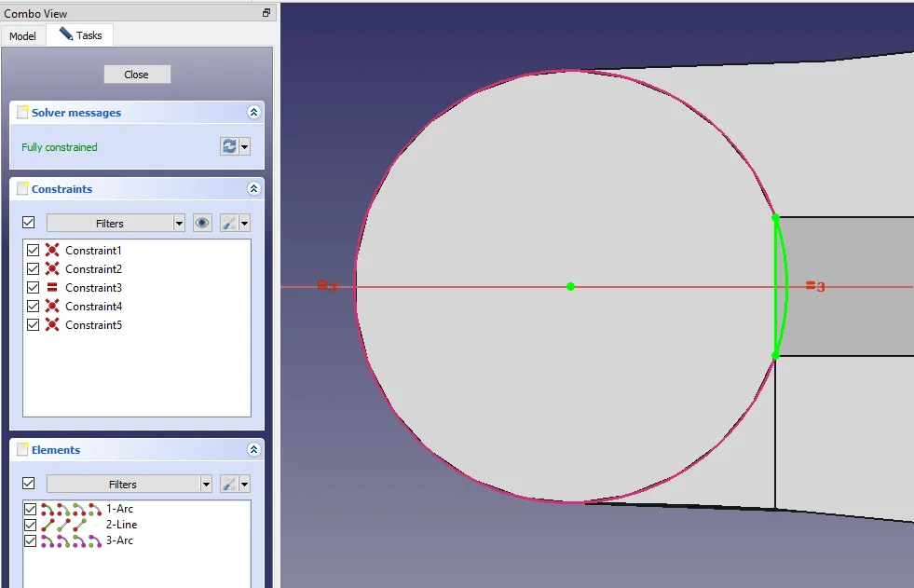Screen dimensions: 914x588
Task: Switch to the Model tab
Action: coord(22,35)
